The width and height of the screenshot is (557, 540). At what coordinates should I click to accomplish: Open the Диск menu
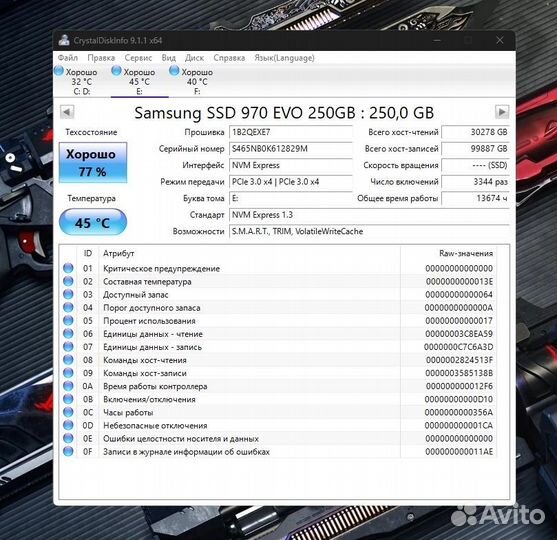click(194, 58)
